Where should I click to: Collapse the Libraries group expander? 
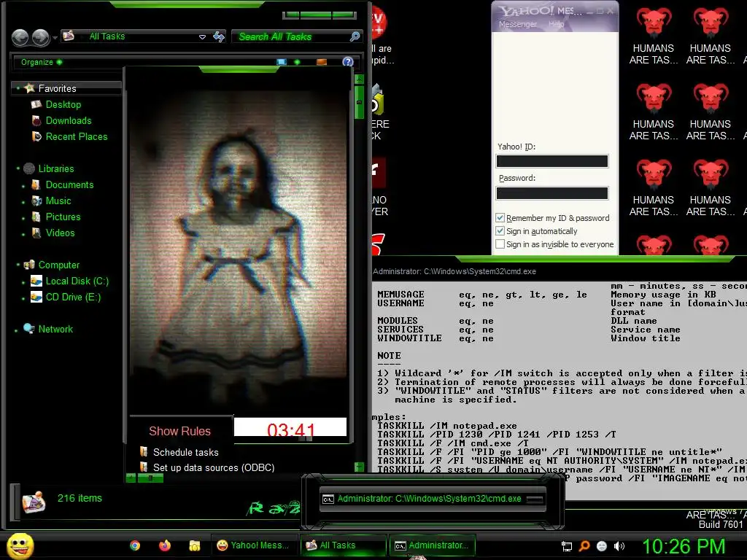[x=18, y=168]
